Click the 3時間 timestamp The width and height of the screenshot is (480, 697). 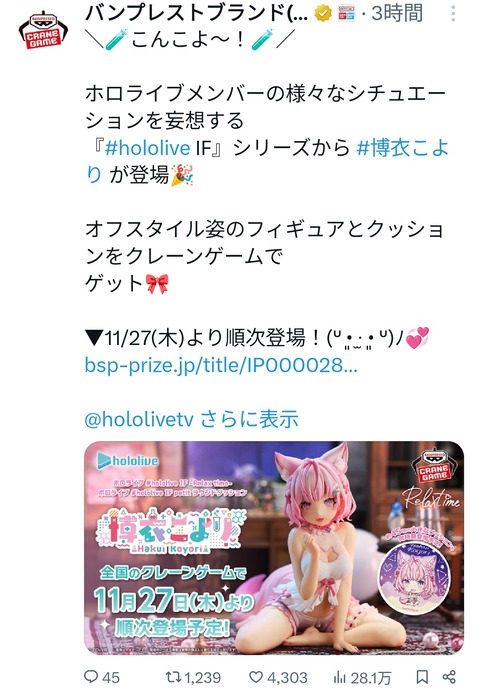pyautogui.click(x=397, y=13)
